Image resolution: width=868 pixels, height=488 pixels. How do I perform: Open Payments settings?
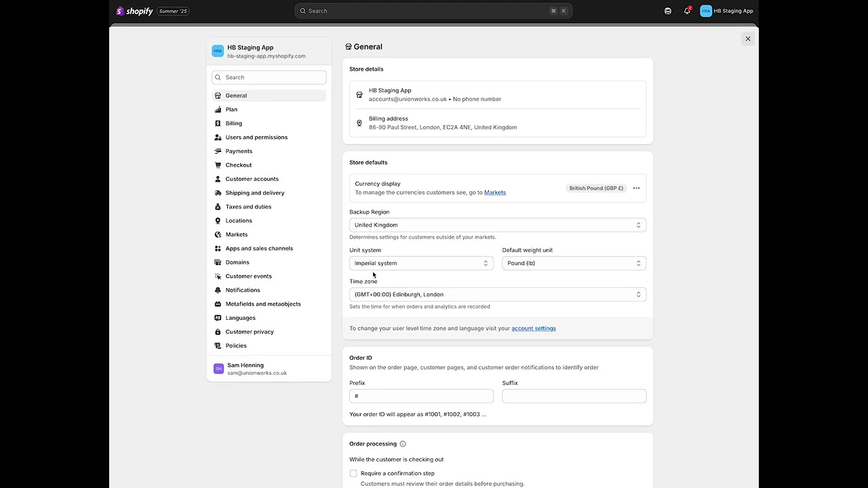point(269,151)
